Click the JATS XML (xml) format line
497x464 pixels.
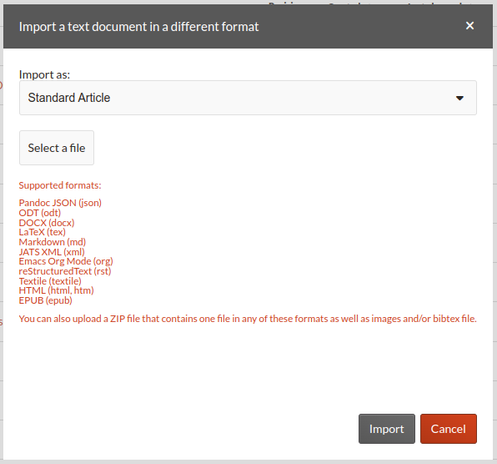click(x=52, y=252)
